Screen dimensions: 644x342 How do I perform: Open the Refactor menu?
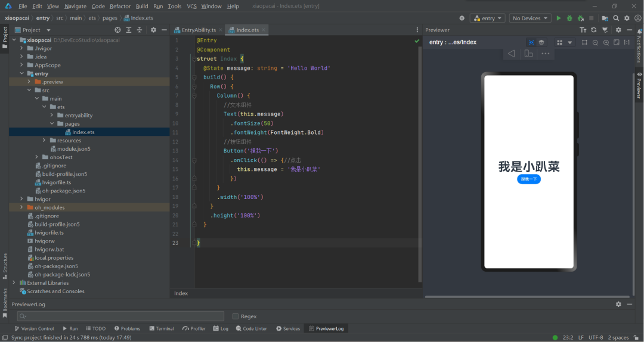tap(120, 6)
